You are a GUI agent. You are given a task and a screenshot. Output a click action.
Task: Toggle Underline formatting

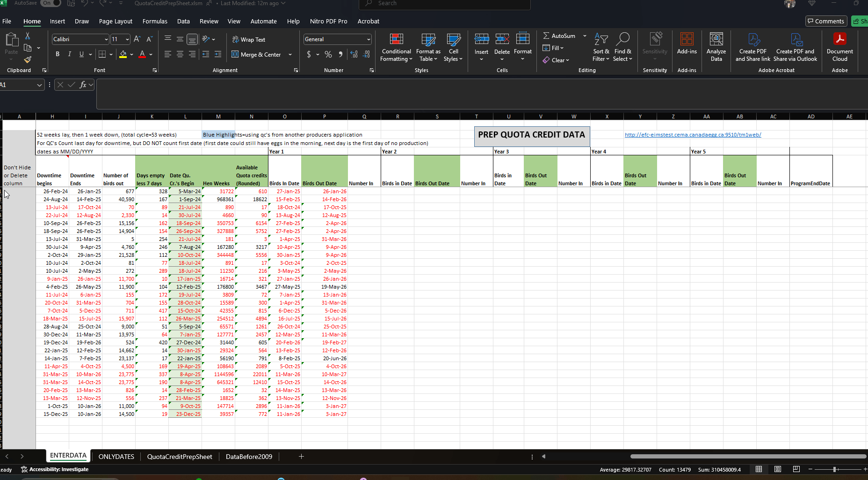(x=81, y=54)
